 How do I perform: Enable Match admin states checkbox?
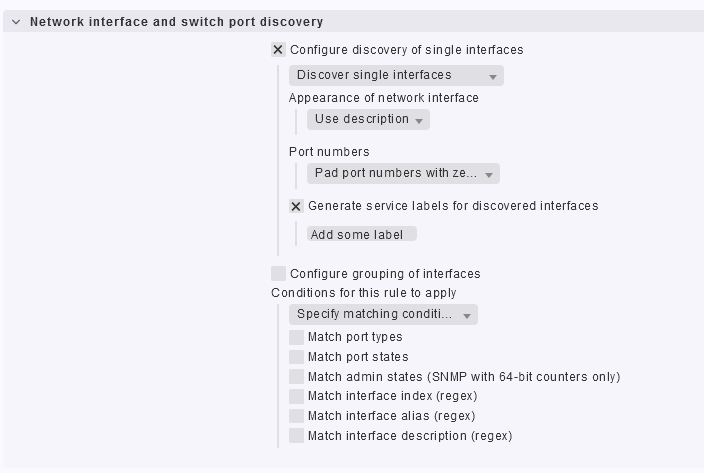point(296,377)
